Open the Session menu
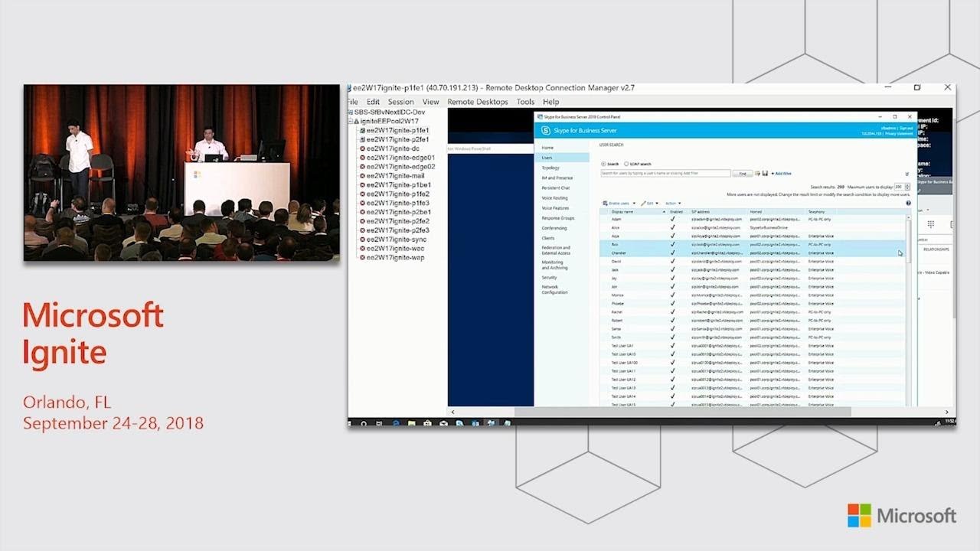 point(400,102)
